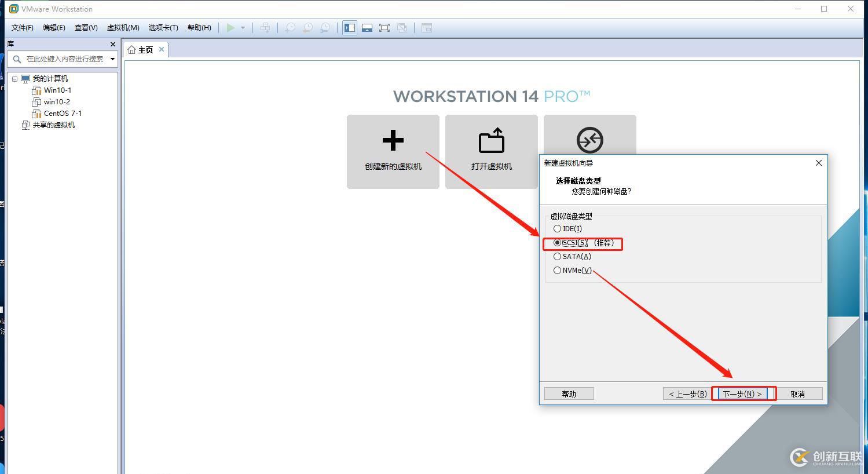Image resolution: width=868 pixels, height=474 pixels.
Task: Select the IDE(I) disk type radio
Action: pos(557,229)
